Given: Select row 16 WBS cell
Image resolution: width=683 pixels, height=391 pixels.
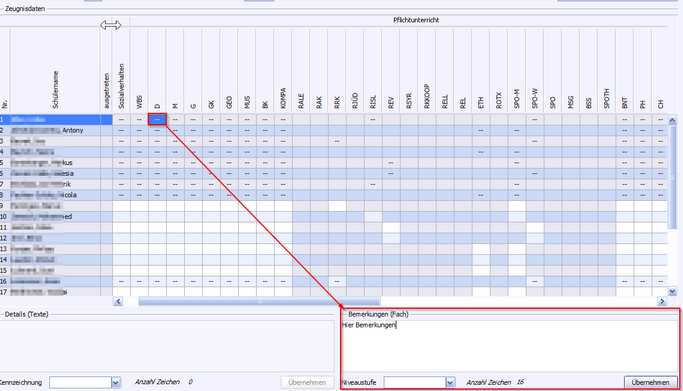Looking at the screenshot, I should [x=139, y=281].
